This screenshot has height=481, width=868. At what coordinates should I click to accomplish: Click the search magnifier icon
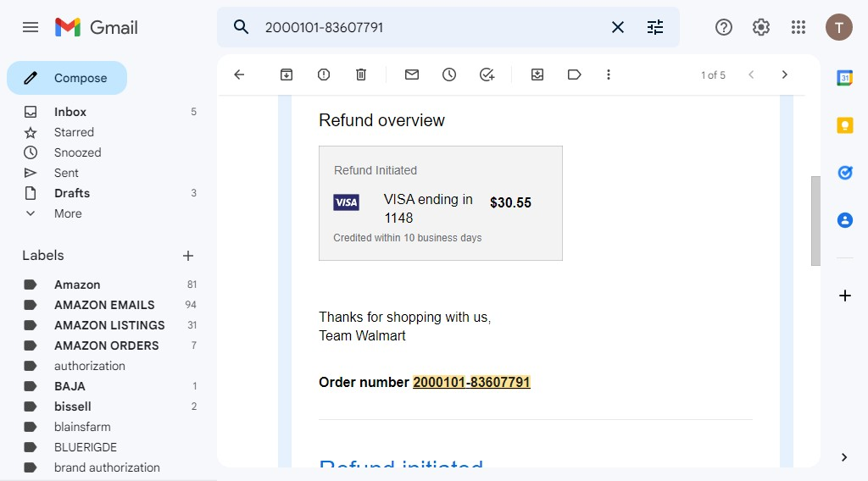tap(241, 27)
